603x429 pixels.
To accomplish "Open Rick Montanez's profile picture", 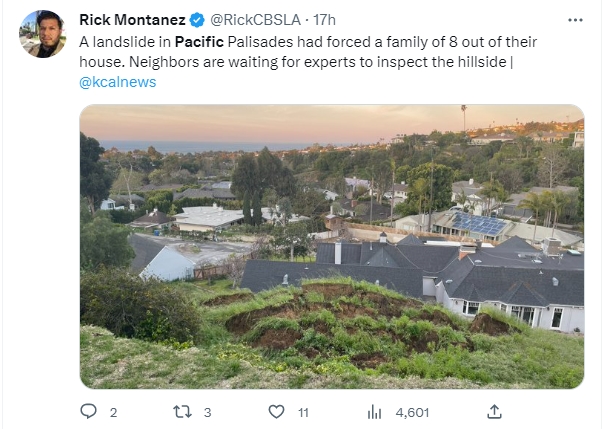I will (x=42, y=34).
